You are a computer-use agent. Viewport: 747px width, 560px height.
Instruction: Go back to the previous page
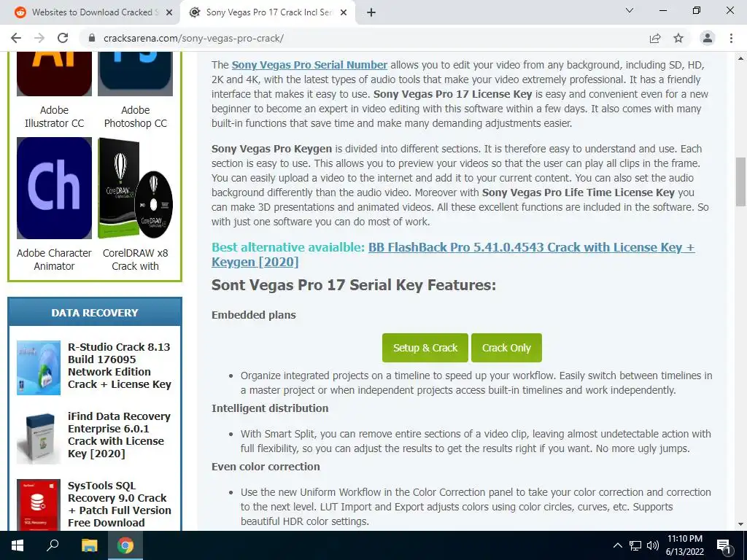tap(16, 38)
